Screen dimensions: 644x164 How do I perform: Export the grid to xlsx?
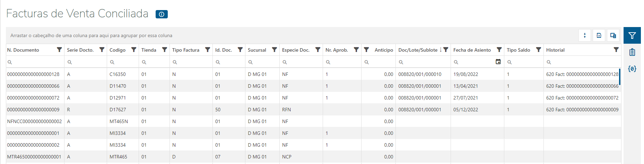599,35
